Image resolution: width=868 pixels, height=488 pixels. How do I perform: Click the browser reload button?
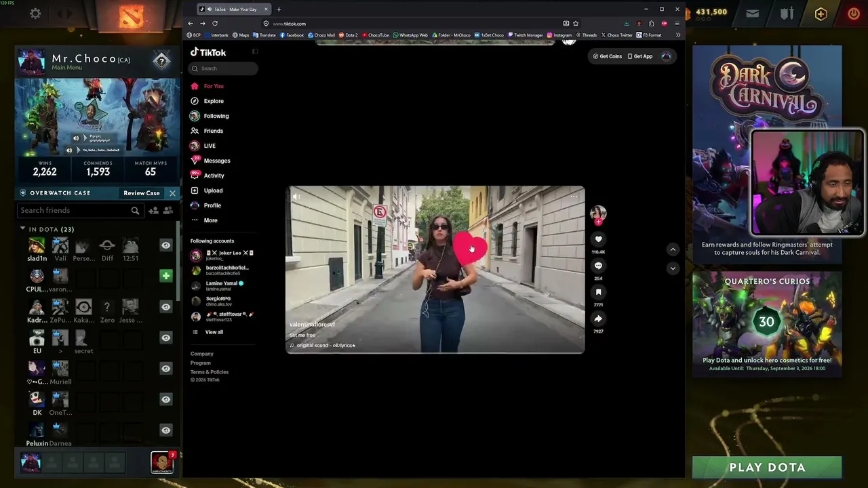tap(215, 24)
